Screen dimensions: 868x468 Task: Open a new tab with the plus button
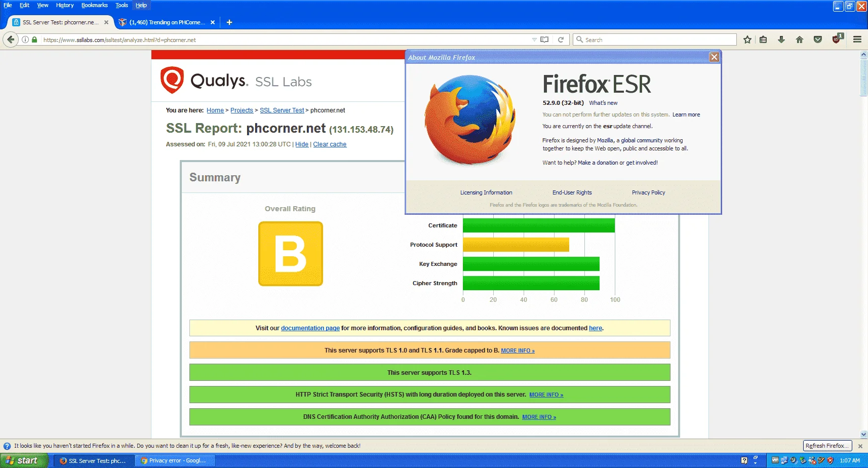pos(229,22)
